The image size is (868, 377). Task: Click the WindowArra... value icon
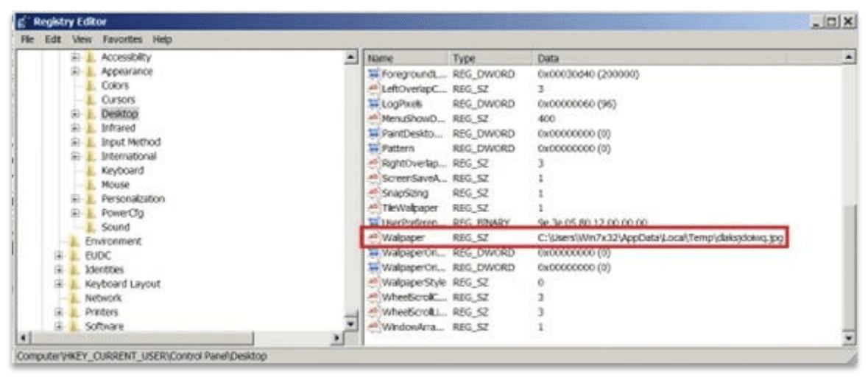tap(374, 327)
